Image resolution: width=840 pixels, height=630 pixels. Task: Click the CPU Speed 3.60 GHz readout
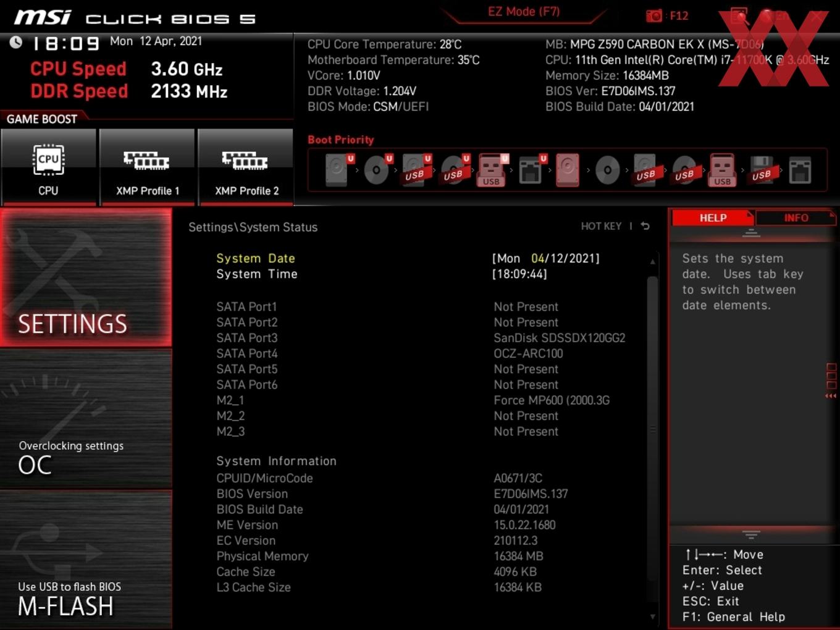[x=127, y=69]
